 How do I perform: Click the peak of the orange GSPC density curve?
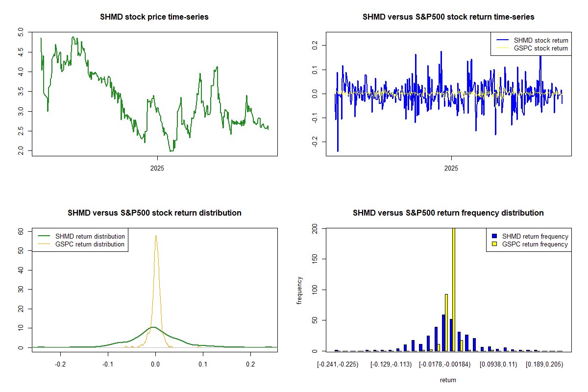click(156, 236)
